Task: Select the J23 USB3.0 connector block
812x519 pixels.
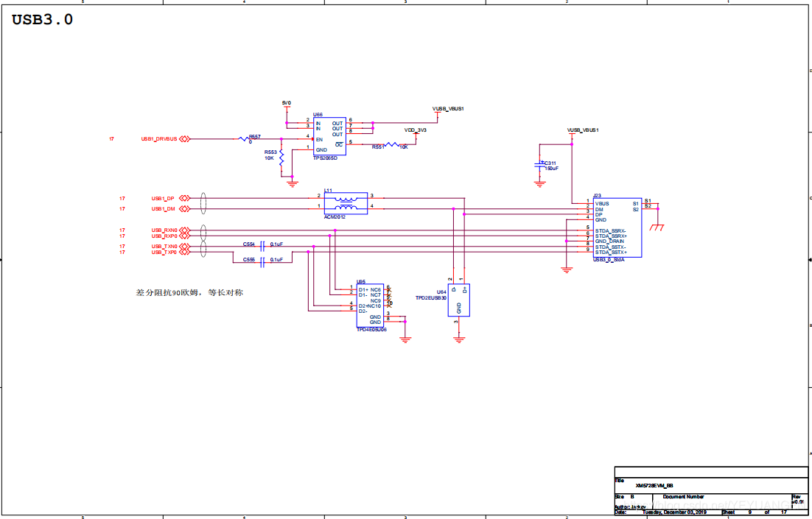Action: point(617,227)
